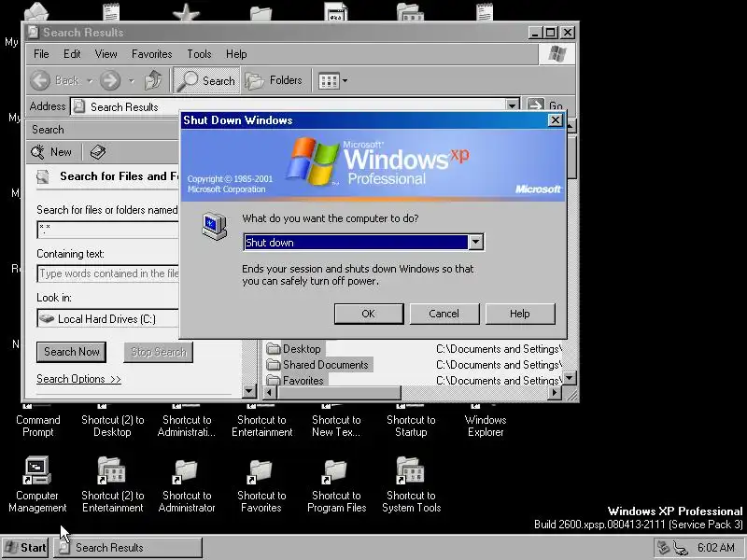Click results horizontal scrollbar right arrow

pos(554,393)
